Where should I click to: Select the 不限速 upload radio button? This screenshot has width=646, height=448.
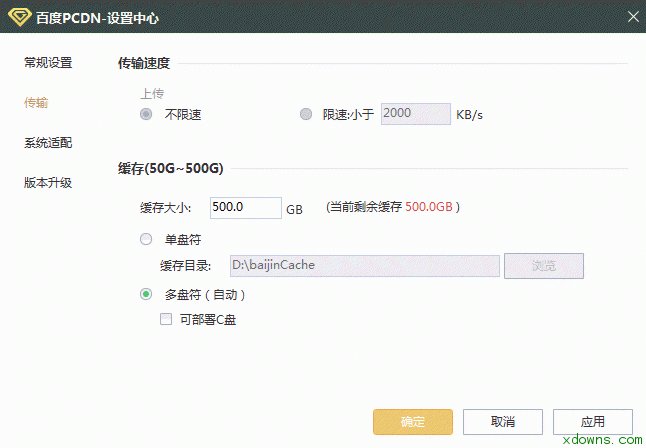tap(146, 114)
